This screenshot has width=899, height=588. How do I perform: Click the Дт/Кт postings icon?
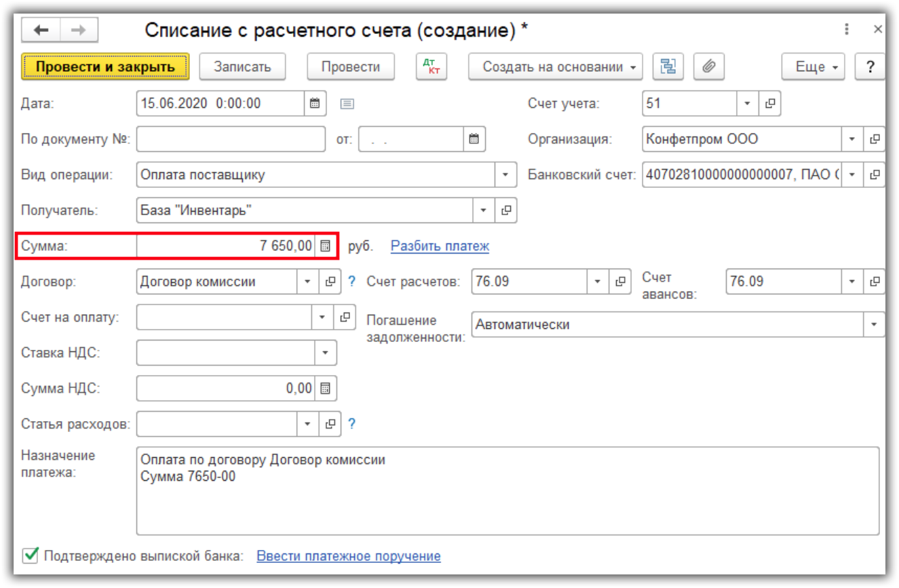[431, 66]
